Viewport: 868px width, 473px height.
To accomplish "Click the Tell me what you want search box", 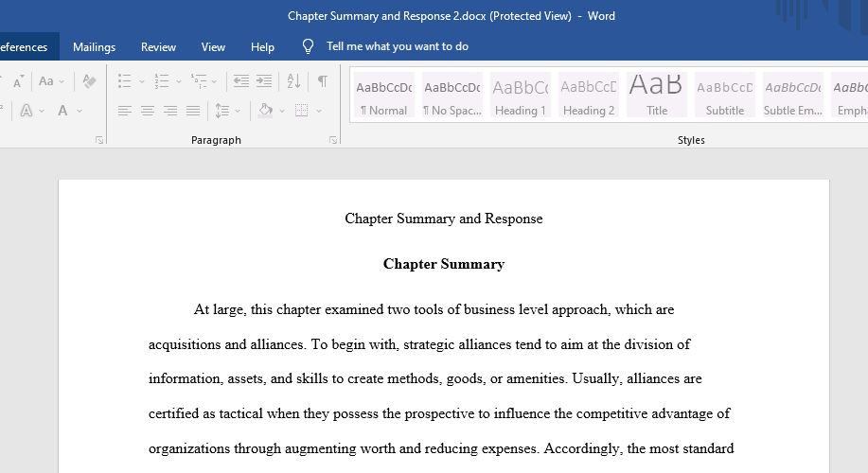I will [397, 46].
